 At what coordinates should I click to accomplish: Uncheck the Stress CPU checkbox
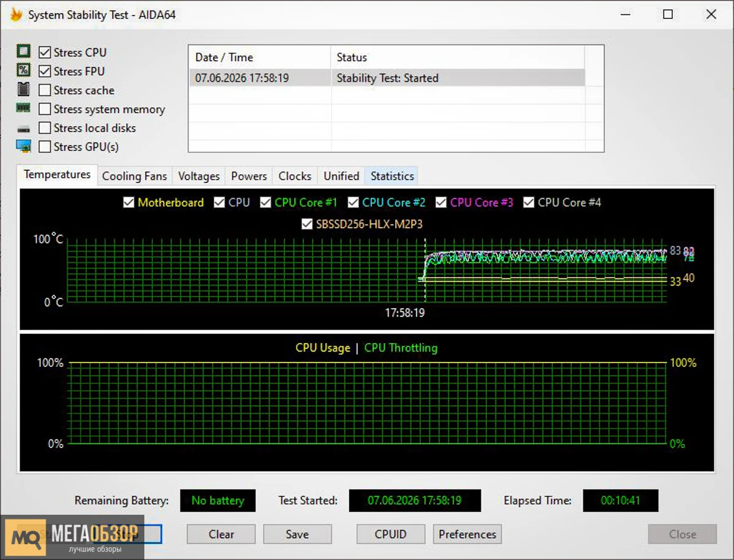click(45, 53)
